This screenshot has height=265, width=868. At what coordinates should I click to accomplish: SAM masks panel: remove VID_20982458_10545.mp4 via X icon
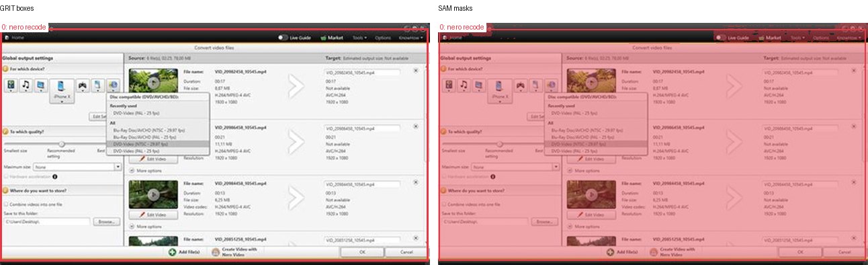click(853, 70)
